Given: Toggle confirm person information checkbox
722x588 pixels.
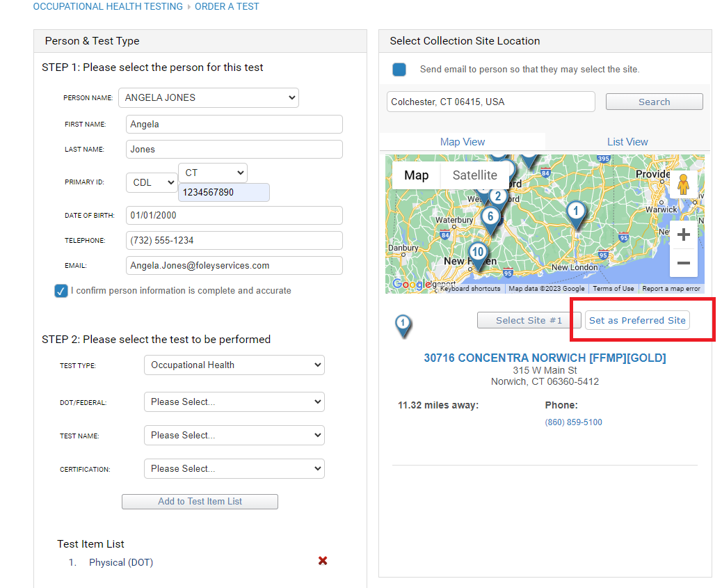Looking at the screenshot, I should 61,291.
